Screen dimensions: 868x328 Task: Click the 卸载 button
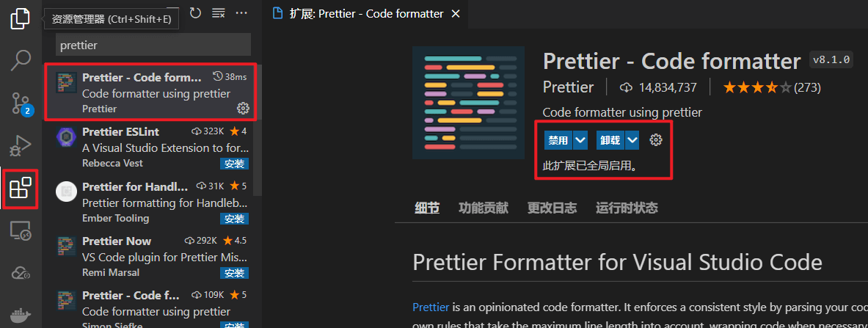coord(610,140)
